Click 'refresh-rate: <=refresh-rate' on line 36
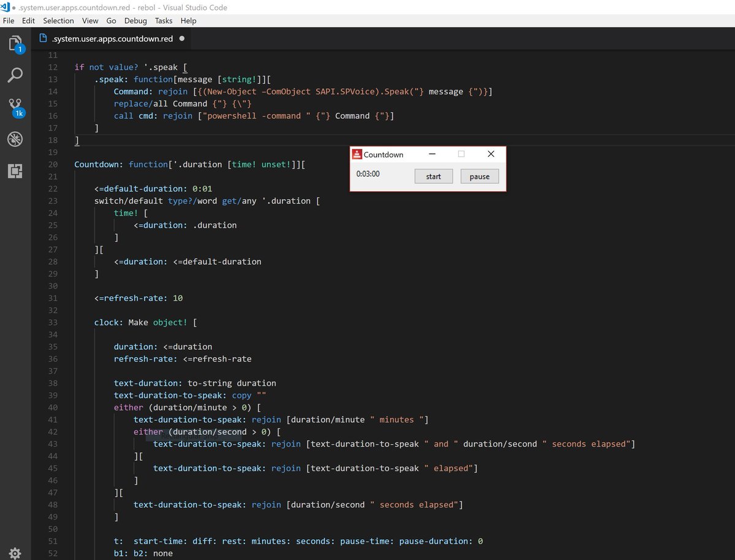The width and height of the screenshot is (735, 560). [183, 359]
